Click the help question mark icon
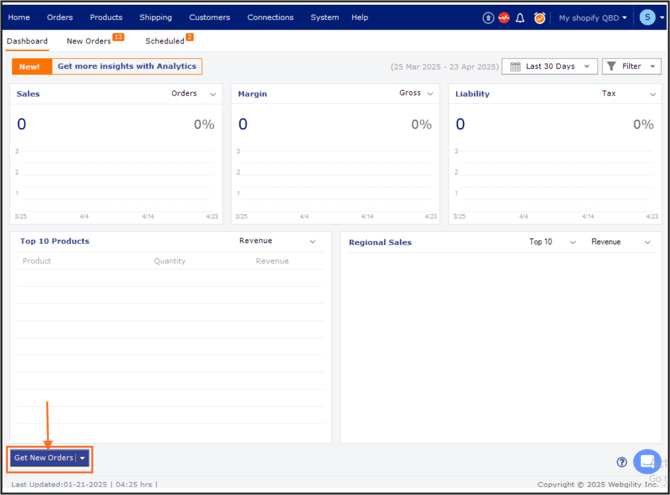The image size is (670, 495). (x=622, y=462)
